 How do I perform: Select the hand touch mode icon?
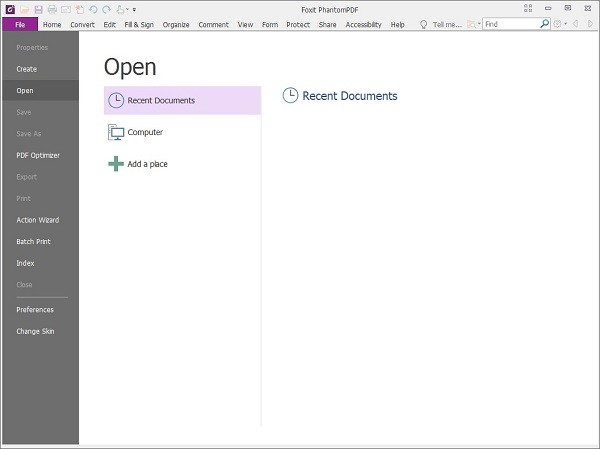click(x=120, y=10)
